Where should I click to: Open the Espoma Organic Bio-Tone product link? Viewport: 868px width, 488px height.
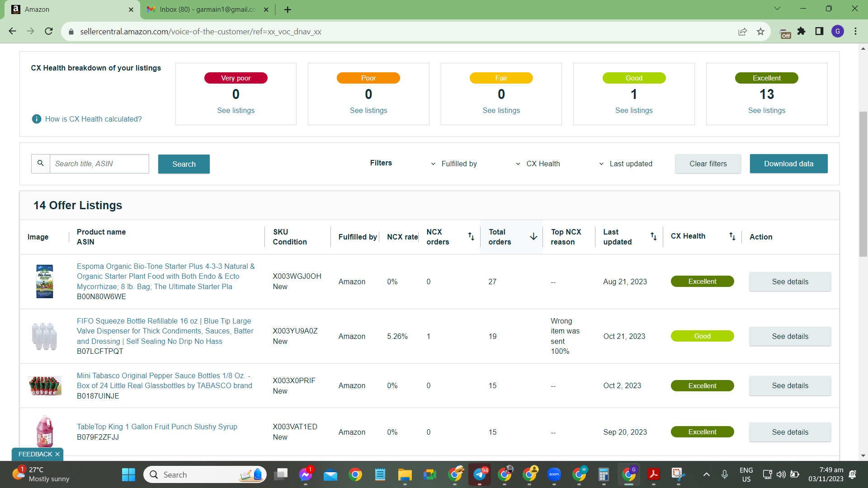[x=166, y=276]
